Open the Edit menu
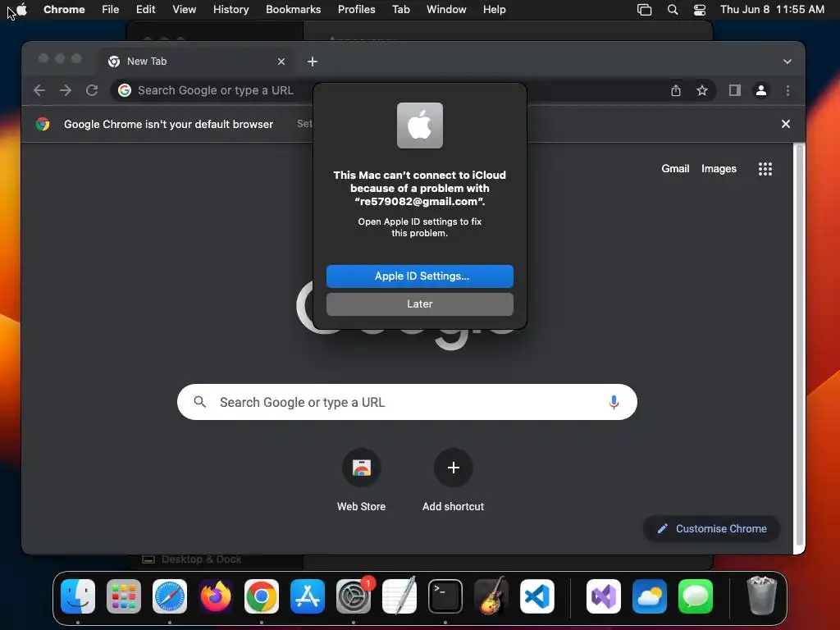840x630 pixels. coord(145,9)
